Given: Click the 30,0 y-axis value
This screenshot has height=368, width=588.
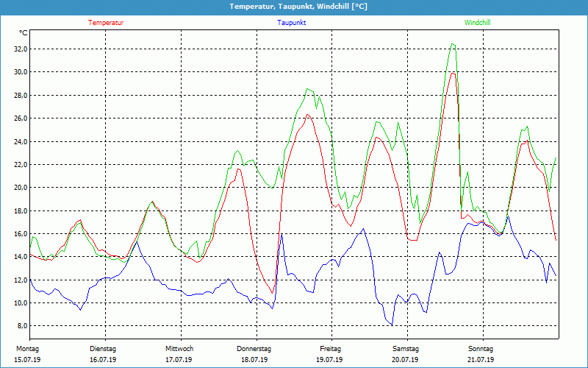Looking at the screenshot, I should pyautogui.click(x=21, y=72).
